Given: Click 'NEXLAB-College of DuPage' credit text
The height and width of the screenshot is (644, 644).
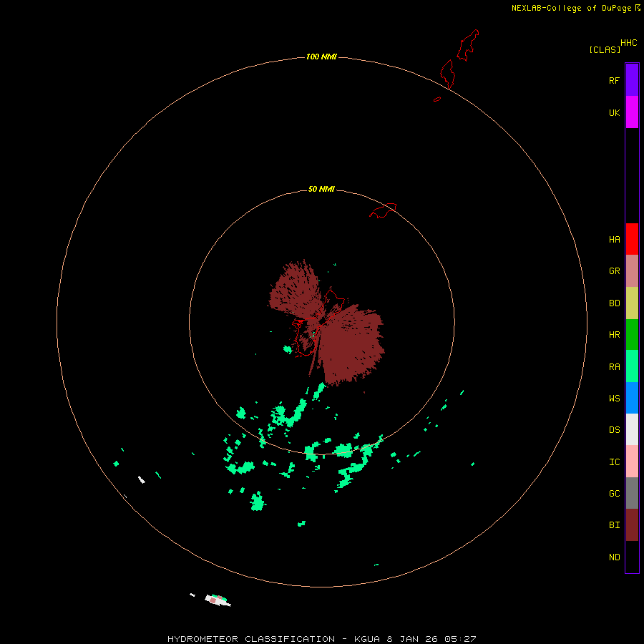Looking at the screenshot, I should pos(572,8).
